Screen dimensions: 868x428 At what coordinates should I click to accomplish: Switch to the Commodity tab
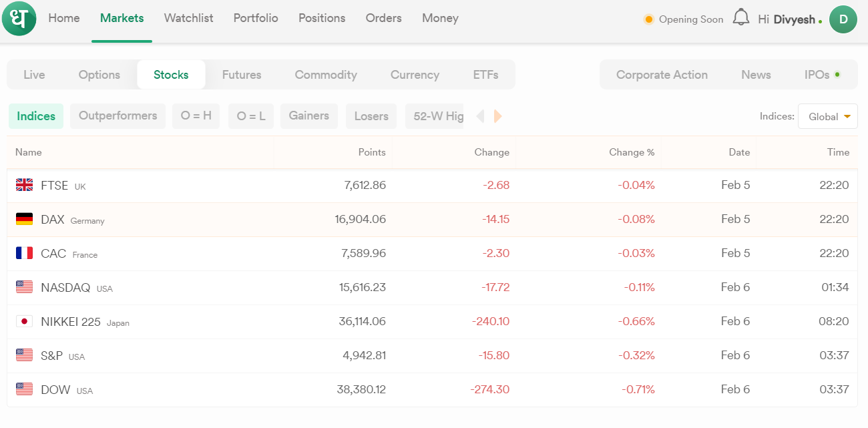coord(326,75)
